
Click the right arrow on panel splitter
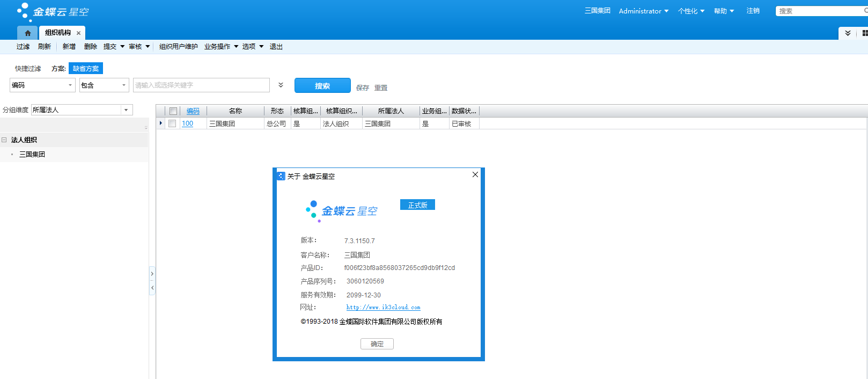pos(152,274)
